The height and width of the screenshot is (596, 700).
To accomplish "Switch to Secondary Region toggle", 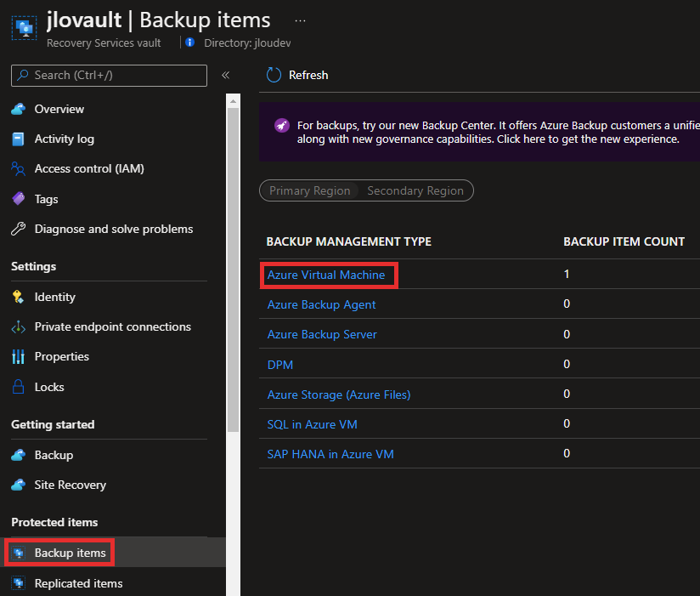I will [x=415, y=190].
